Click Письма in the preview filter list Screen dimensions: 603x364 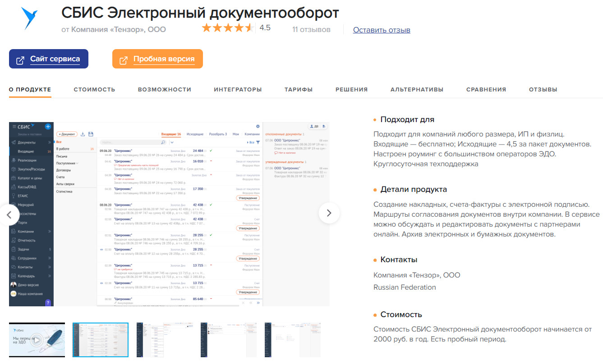62,156
